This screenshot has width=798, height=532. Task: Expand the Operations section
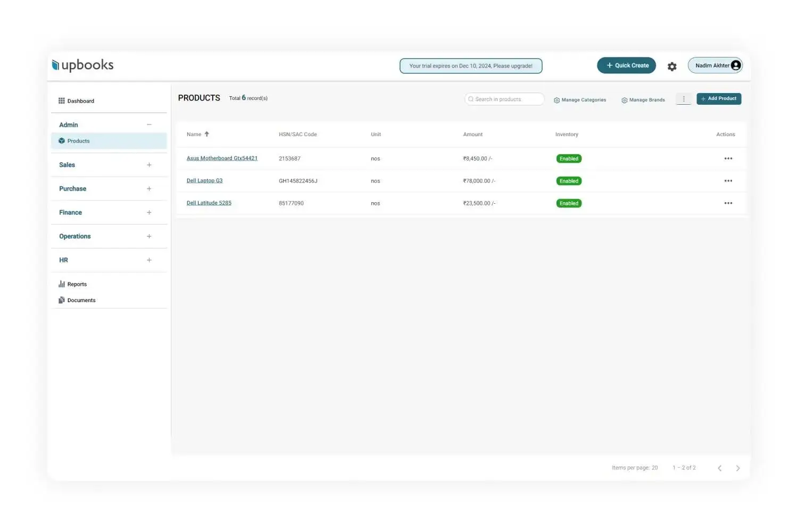(149, 236)
